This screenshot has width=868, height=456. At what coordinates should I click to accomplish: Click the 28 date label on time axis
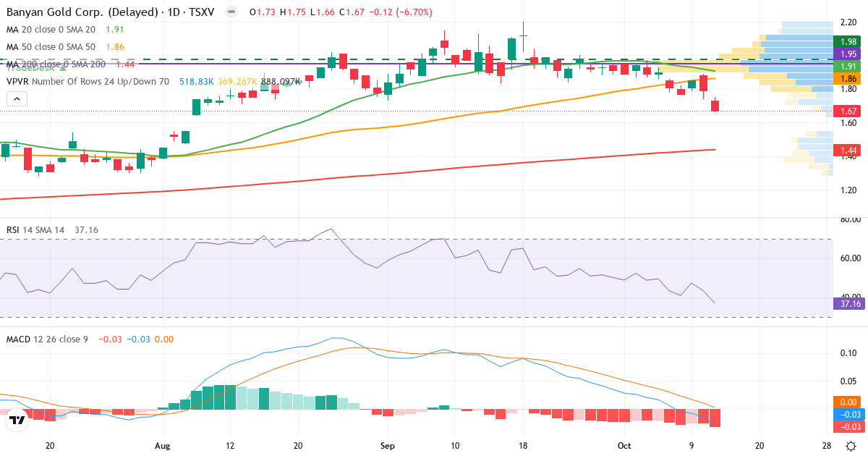(x=827, y=447)
